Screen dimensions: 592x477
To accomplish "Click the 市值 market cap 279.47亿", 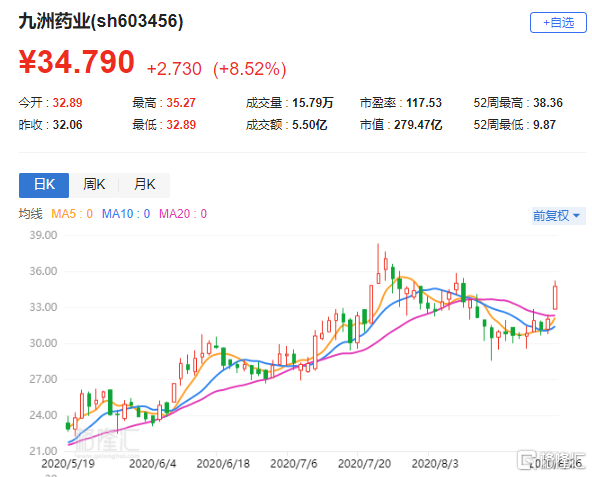I will click(418, 125).
